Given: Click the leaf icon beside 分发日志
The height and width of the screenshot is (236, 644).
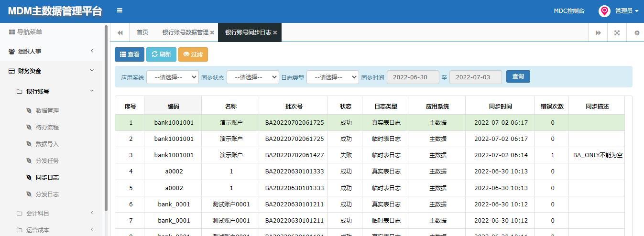Looking at the screenshot, I should pyautogui.click(x=29, y=194).
